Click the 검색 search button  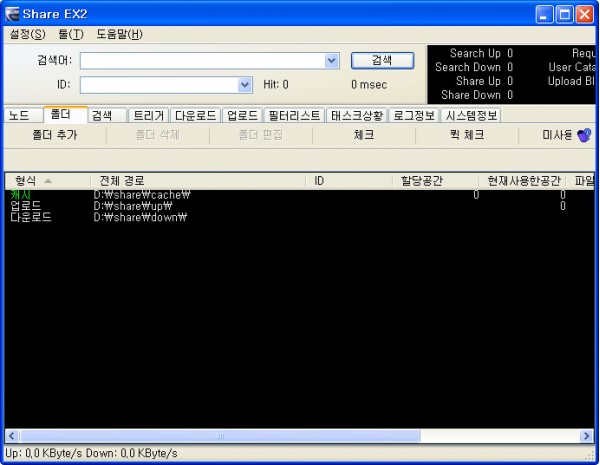pyautogui.click(x=382, y=60)
